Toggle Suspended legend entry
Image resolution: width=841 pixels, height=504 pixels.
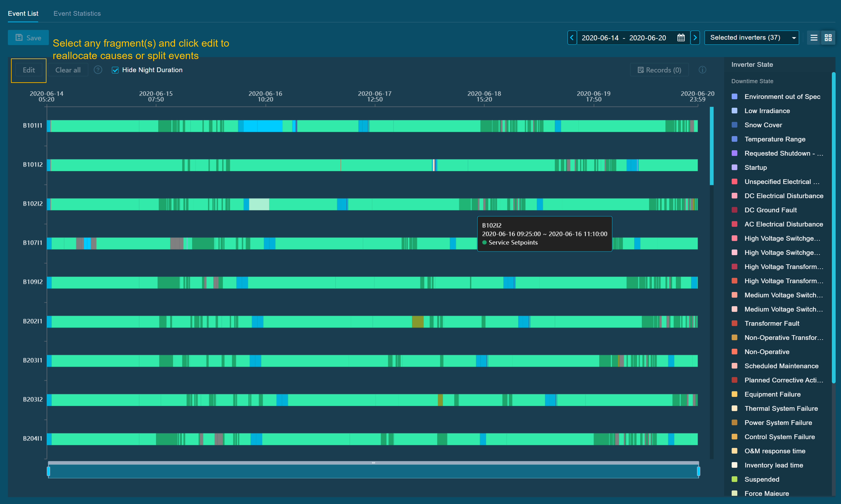click(755, 479)
